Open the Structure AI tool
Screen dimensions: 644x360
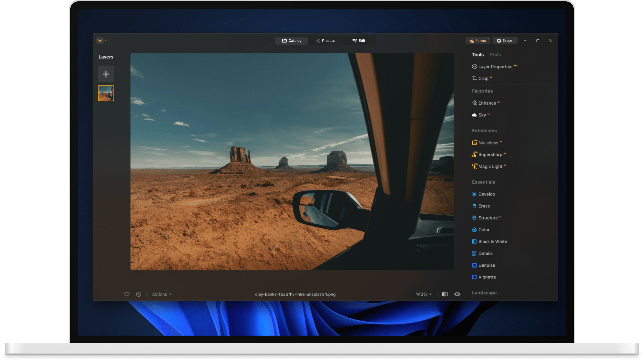(488, 218)
